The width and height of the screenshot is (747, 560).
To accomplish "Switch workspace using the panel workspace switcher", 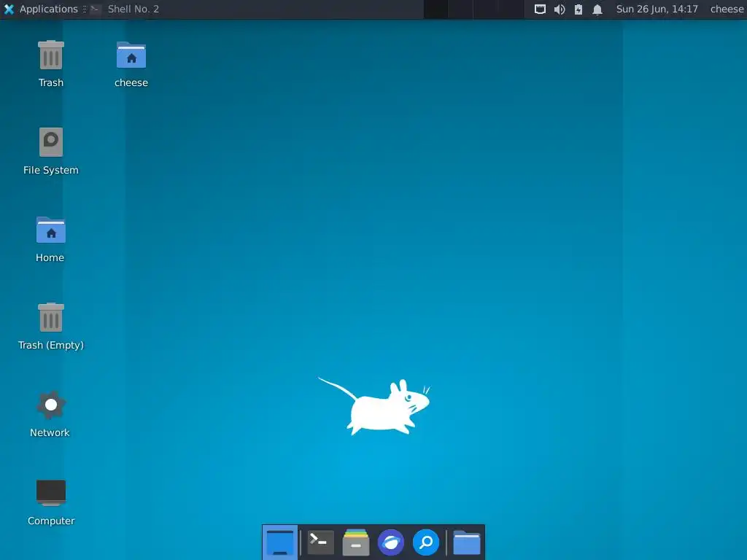I will point(473,9).
